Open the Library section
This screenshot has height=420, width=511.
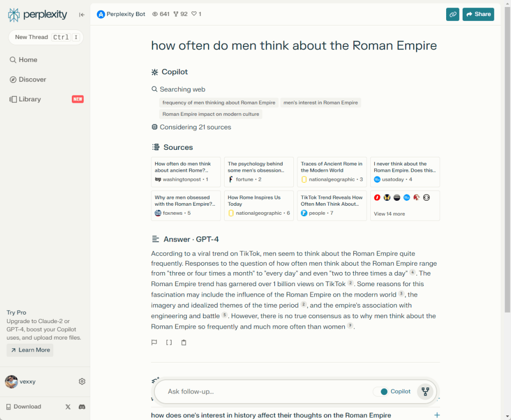[x=25, y=99]
